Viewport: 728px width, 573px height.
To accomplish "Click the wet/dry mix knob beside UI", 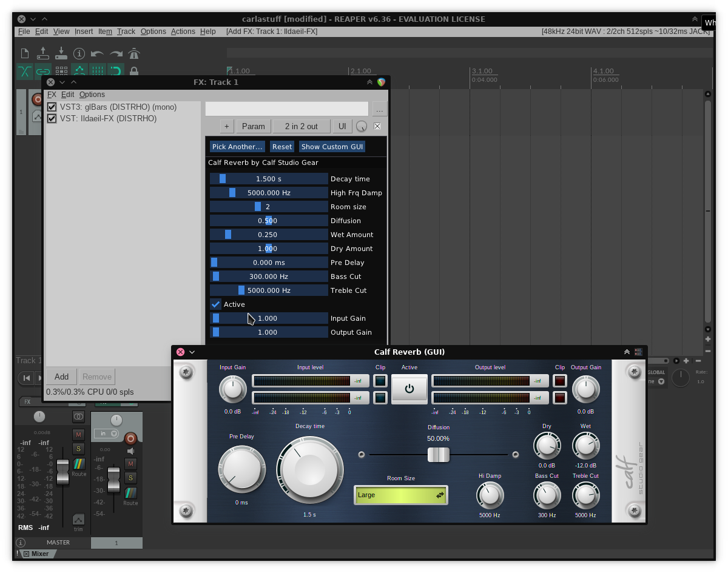I will [362, 126].
